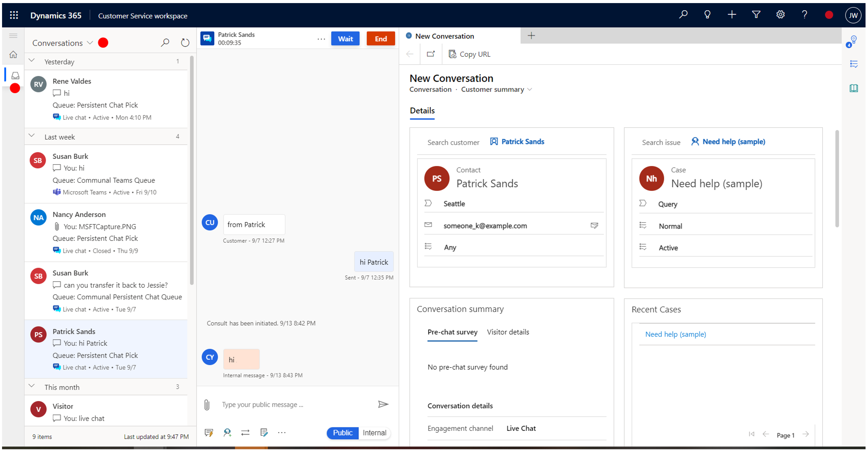Select the Pre-chat survey tab
868x452 pixels.
(x=452, y=332)
